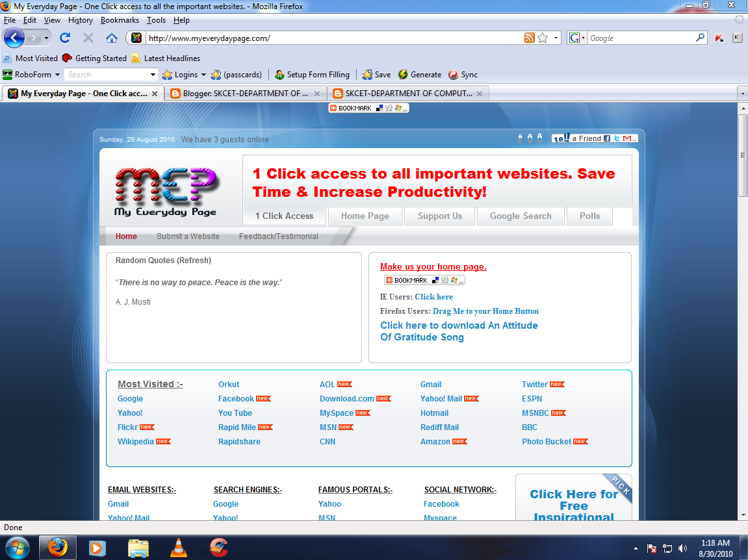Open back/forward history dropdown arrow

46,38
